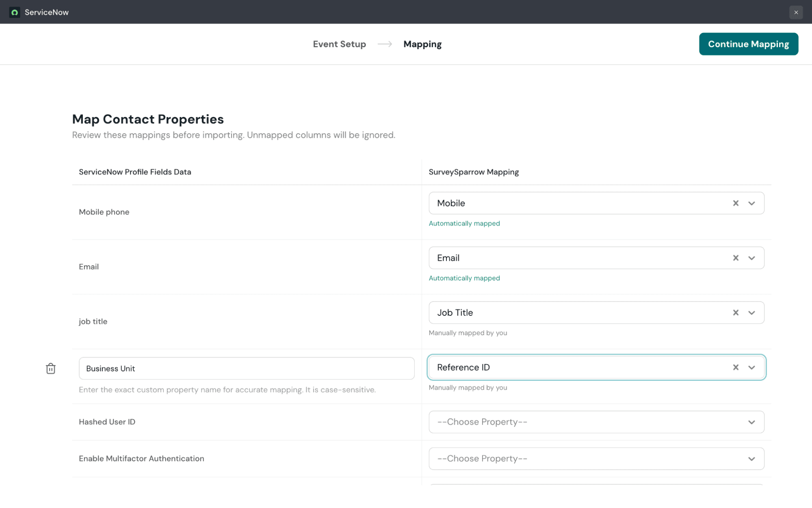The width and height of the screenshot is (812, 508).
Task: Click Automatically mapped note under Mobile
Action: tap(464, 224)
